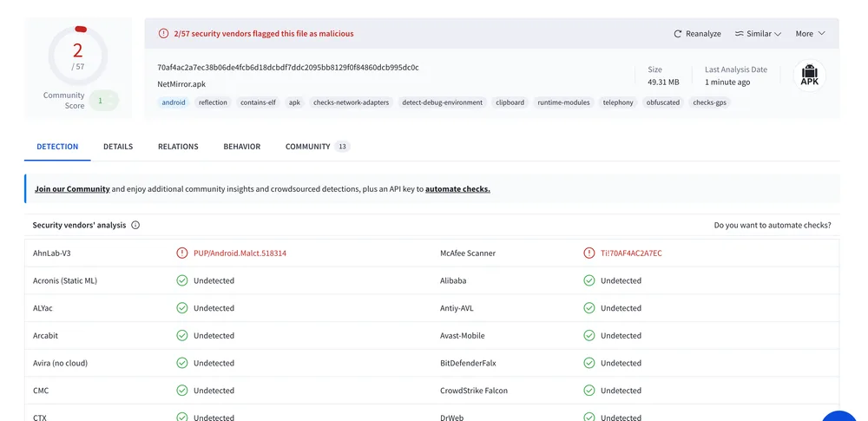Open the RELATIONS tab

tap(178, 147)
